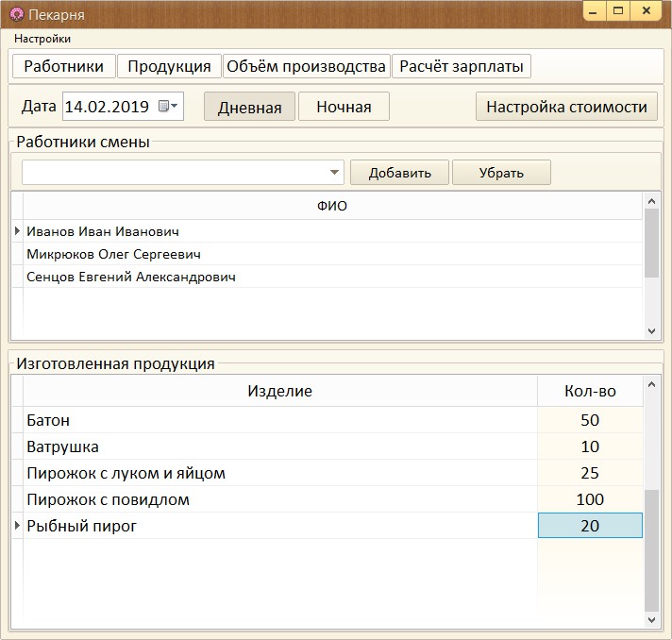Viewport: 672px width, 640px height.
Task: Switch to the Продукция tab
Action: coord(169,66)
